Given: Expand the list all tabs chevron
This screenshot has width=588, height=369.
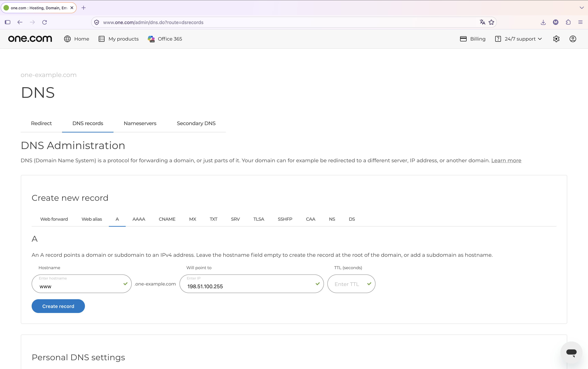Looking at the screenshot, I should (x=582, y=8).
